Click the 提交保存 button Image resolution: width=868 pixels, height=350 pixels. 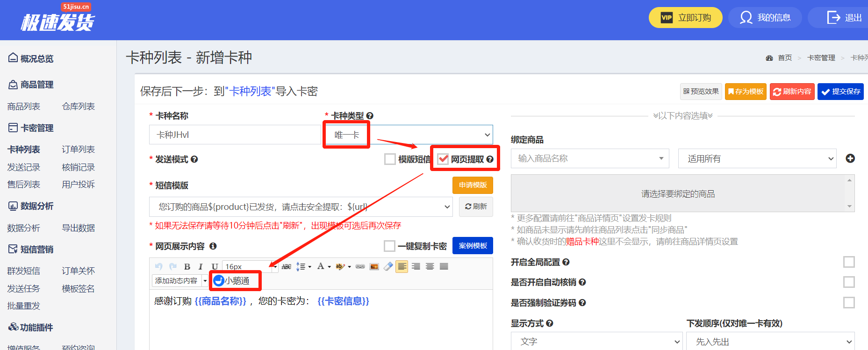840,92
